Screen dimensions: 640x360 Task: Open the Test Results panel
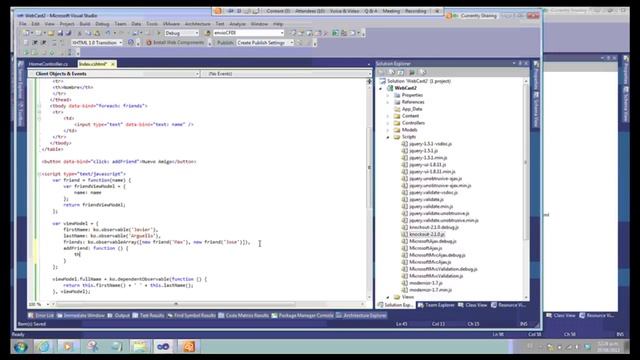pyautogui.click(x=148, y=316)
